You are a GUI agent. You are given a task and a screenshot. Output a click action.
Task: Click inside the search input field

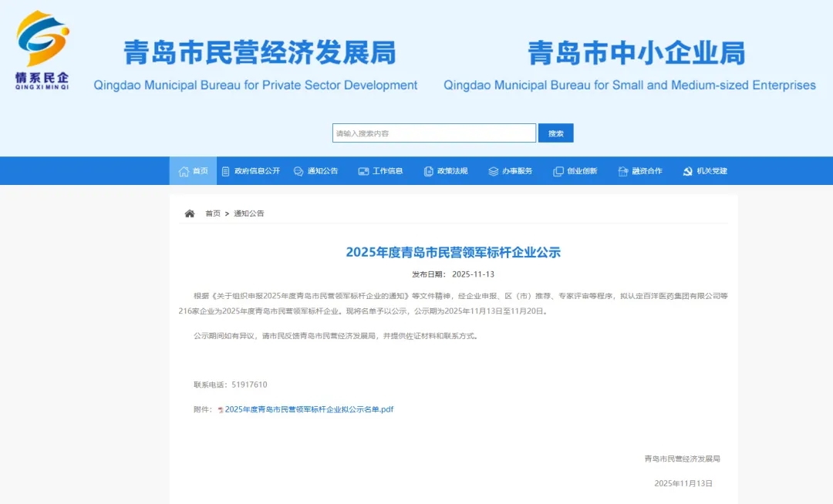pos(432,133)
